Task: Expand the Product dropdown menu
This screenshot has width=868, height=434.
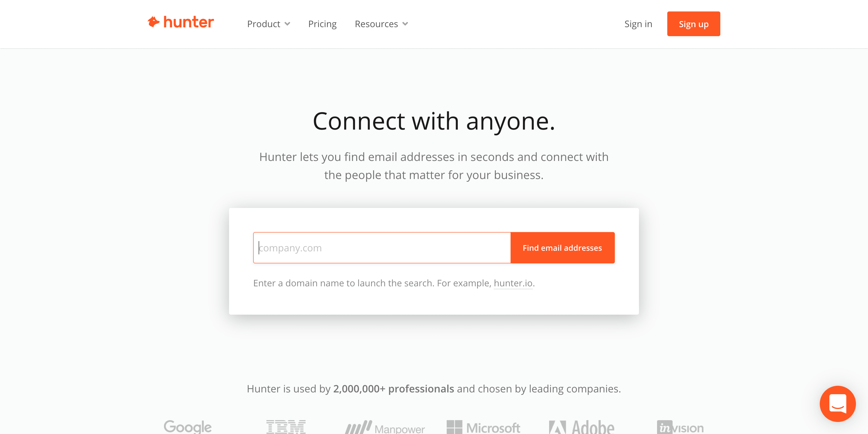Action: coord(268,24)
